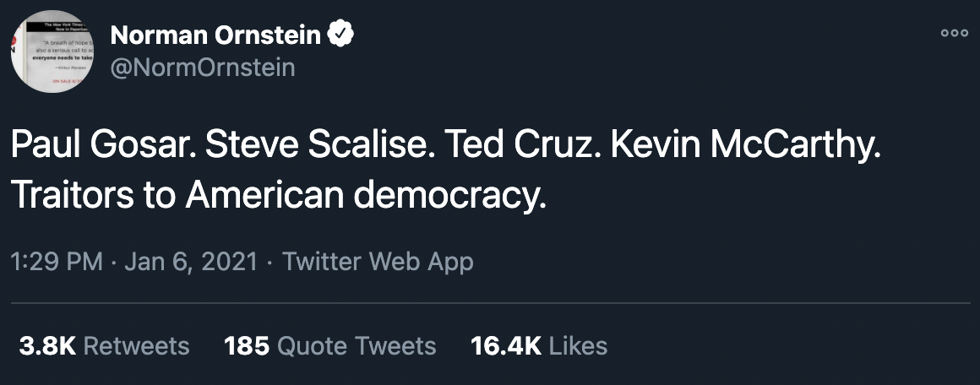The width and height of the screenshot is (980, 385).
Task: Open the Twitter Web App source link
Action: click(378, 261)
